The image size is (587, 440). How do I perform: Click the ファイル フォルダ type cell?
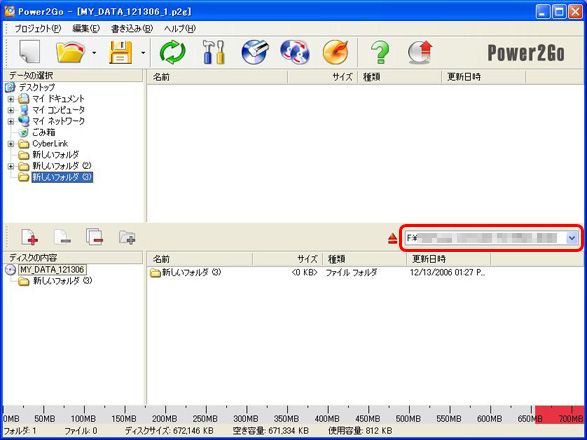click(351, 273)
